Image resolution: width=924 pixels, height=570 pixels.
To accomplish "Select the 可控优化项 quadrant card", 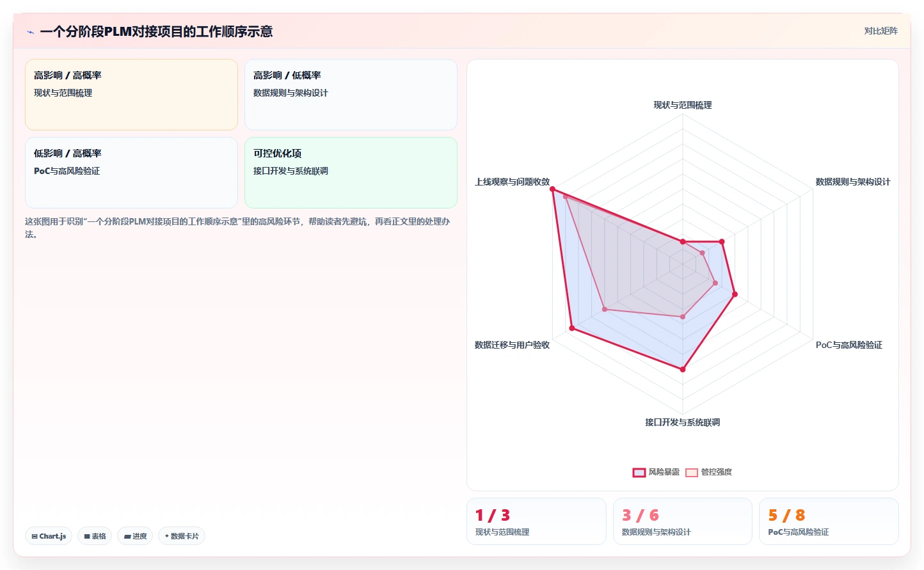I will [x=351, y=173].
